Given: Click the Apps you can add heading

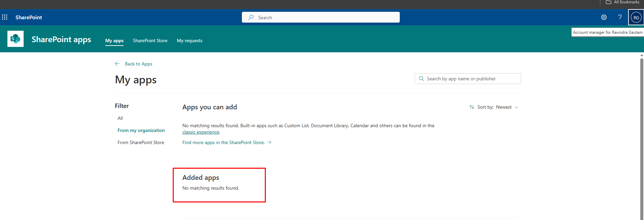Looking at the screenshot, I should 209,107.
